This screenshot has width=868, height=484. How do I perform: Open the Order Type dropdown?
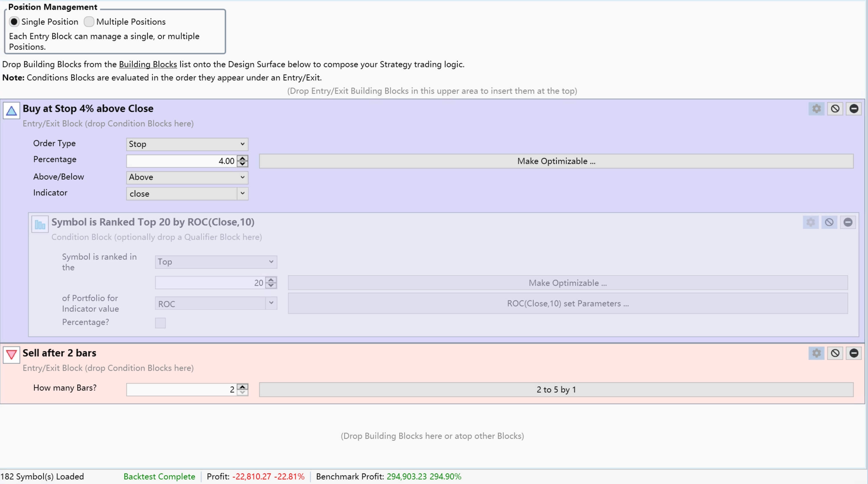click(x=187, y=144)
